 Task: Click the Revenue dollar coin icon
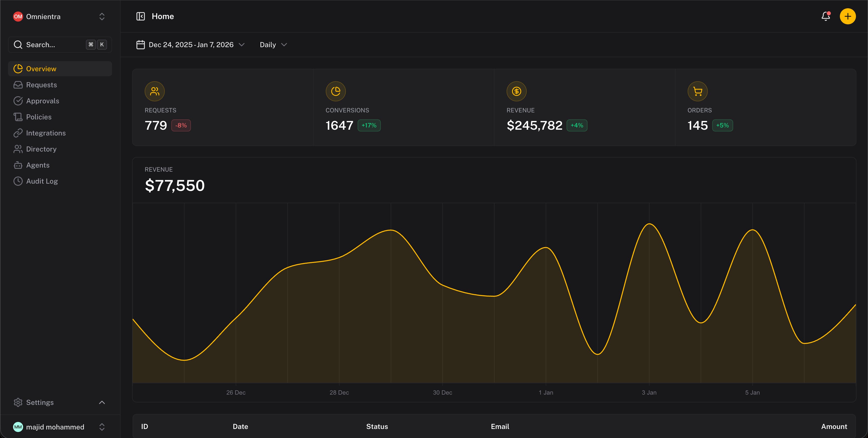516,91
